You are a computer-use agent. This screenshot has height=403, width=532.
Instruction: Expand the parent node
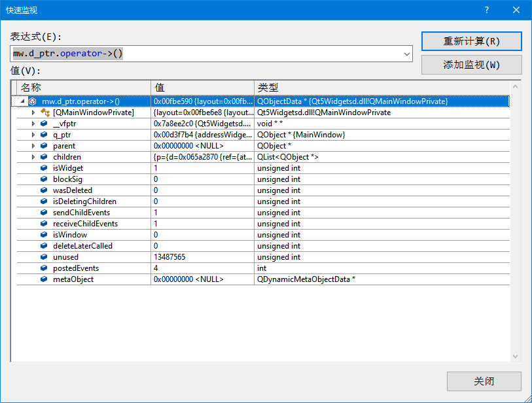(33, 146)
